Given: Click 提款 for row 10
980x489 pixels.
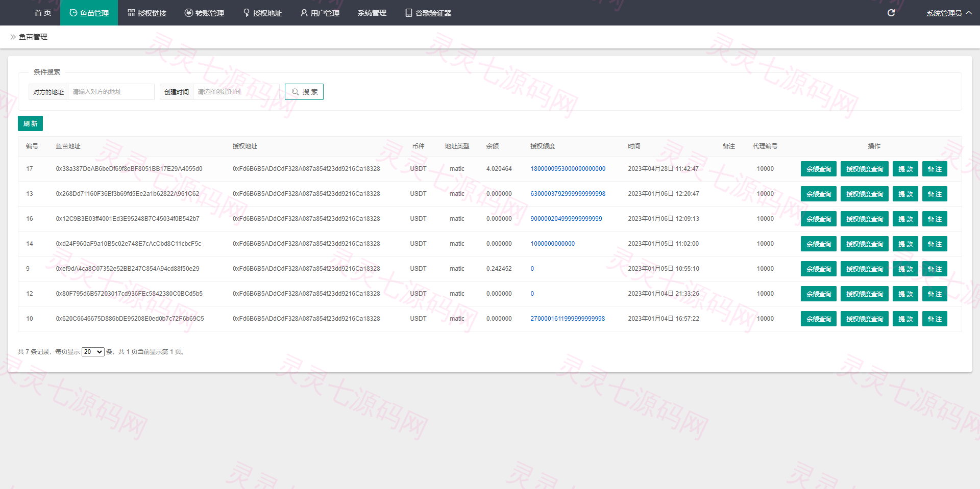Looking at the screenshot, I should [905, 319].
